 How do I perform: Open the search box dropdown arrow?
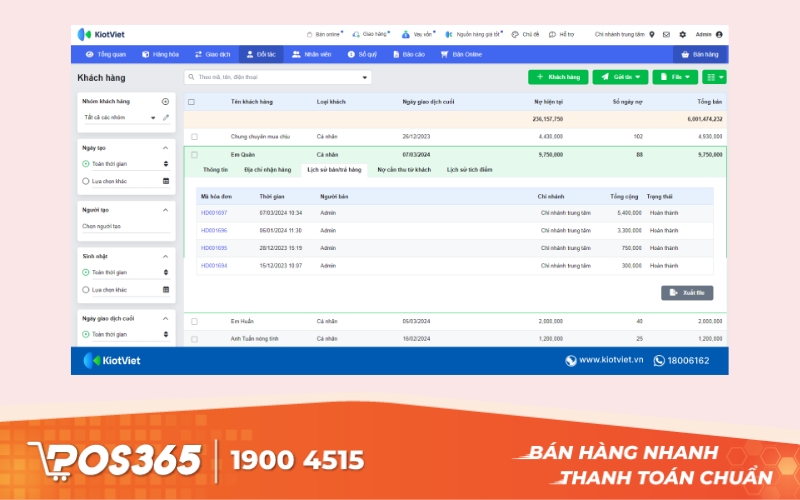pos(365,78)
